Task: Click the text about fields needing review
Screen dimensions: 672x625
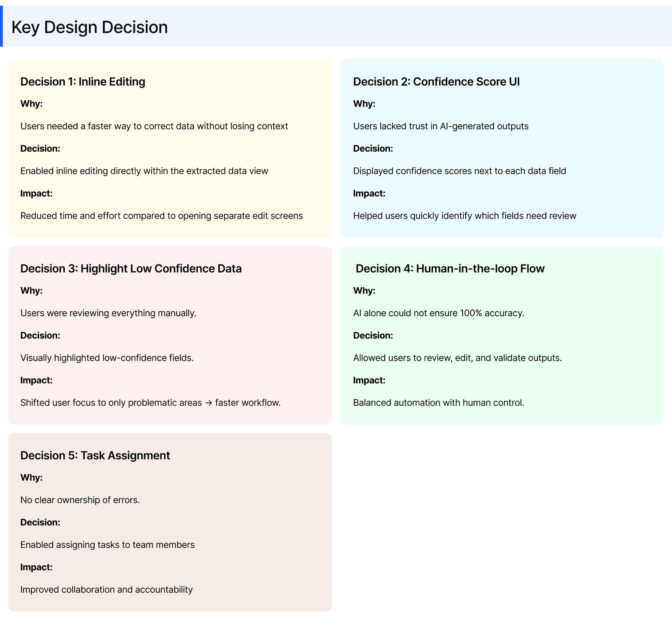Action: click(x=465, y=215)
